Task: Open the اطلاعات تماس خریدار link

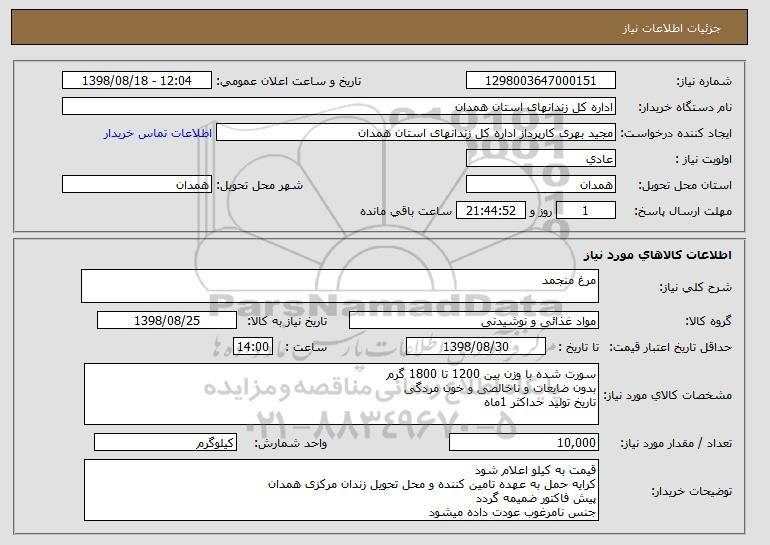Action: click(158, 133)
